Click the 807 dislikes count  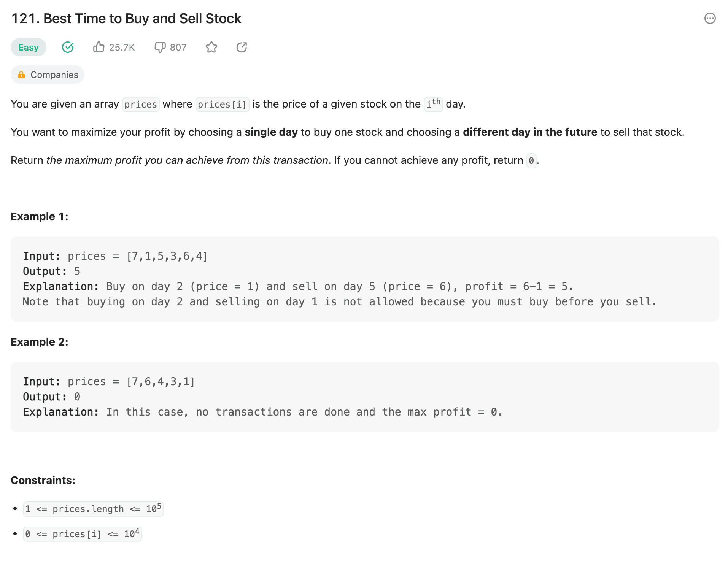(178, 48)
